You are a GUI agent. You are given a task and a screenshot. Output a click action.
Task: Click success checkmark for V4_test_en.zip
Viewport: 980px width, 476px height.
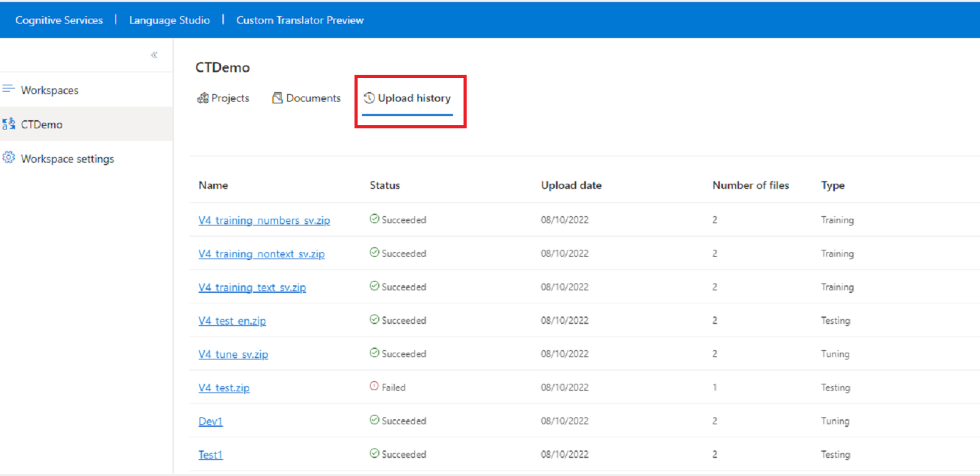pyautogui.click(x=374, y=320)
